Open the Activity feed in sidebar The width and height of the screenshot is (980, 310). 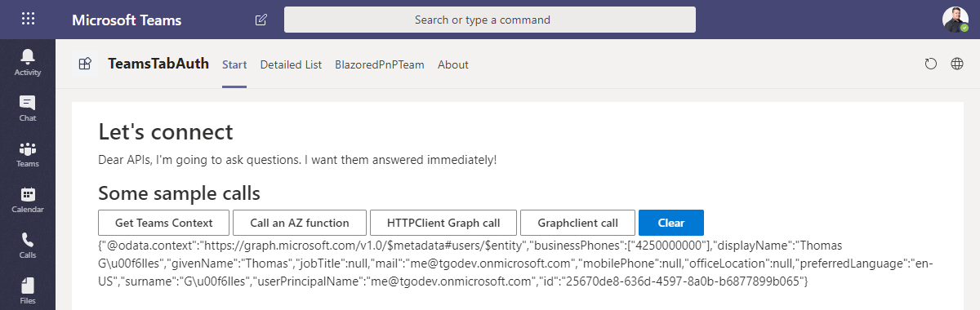tap(28, 63)
